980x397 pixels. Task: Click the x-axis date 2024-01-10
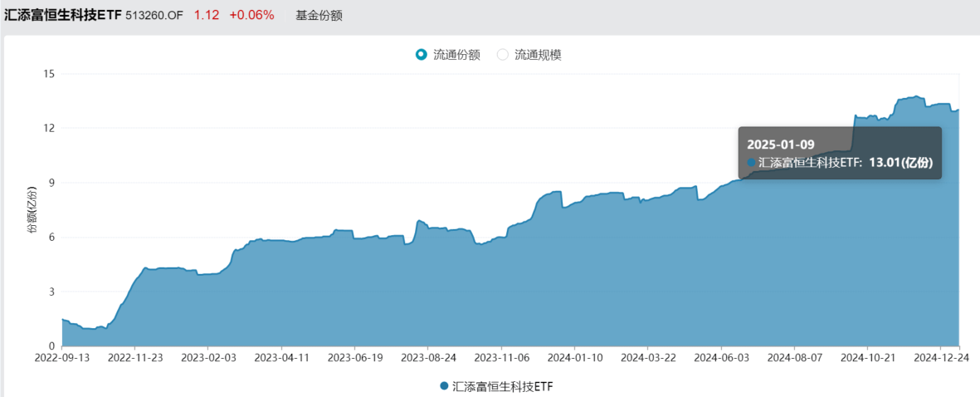[574, 358]
